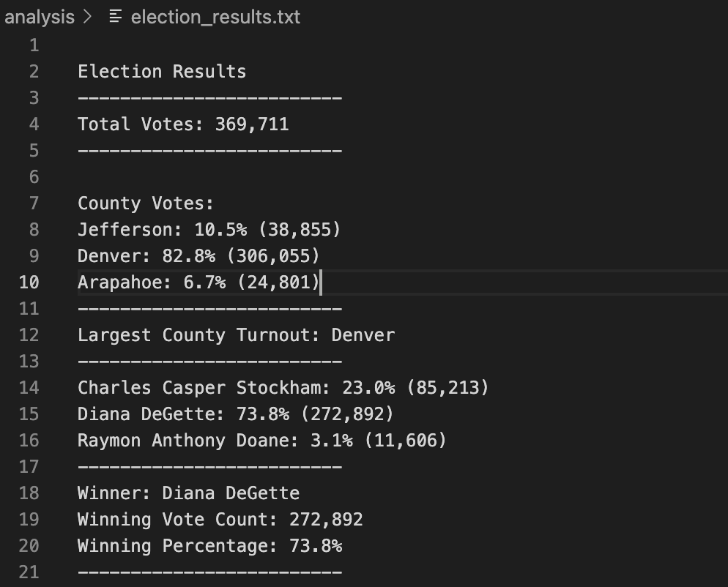Click the heading Election Results
The height and width of the screenshot is (587, 728).
click(161, 71)
